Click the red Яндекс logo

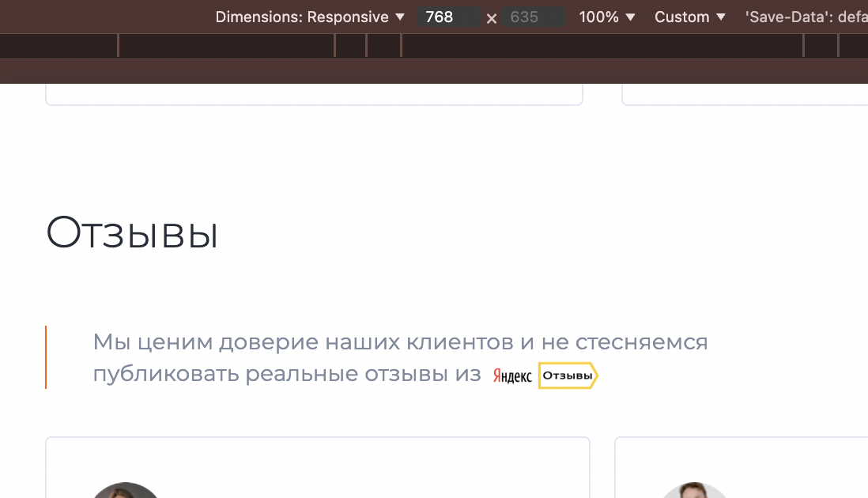pyautogui.click(x=512, y=376)
